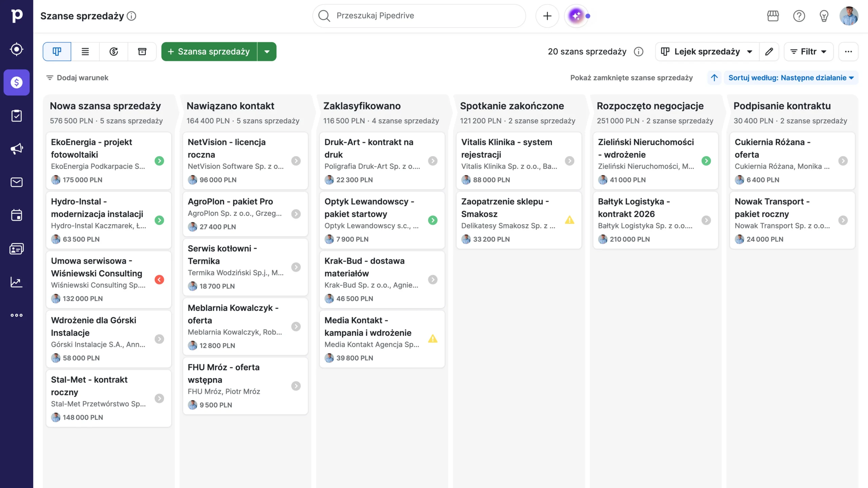Open Contacts card icon in sidebar

[x=17, y=249]
